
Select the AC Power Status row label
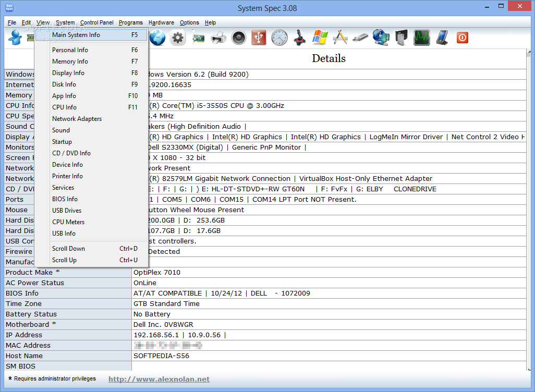point(68,283)
